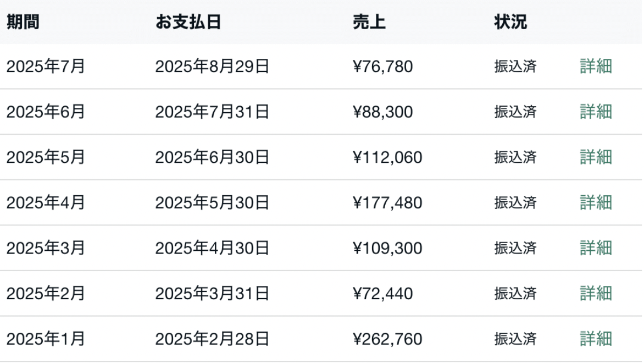Screen dimensions: 644x363
Task: Select the ¥262,760 sales amount
Action: [x=387, y=339]
